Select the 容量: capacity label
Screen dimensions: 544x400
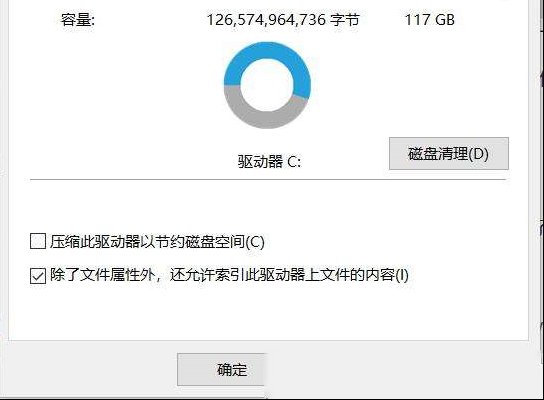point(78,19)
